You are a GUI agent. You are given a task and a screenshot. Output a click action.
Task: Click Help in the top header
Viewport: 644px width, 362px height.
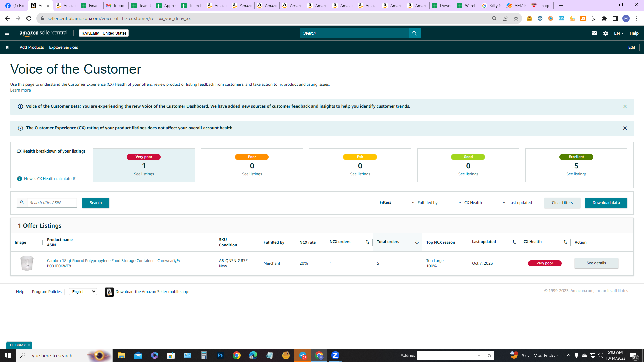[634, 33]
